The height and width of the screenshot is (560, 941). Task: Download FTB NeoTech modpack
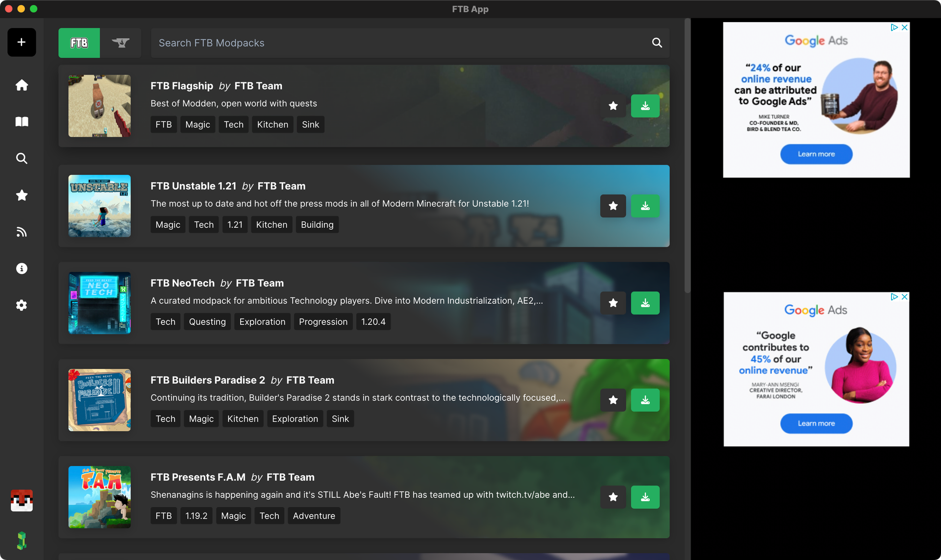pyautogui.click(x=645, y=303)
